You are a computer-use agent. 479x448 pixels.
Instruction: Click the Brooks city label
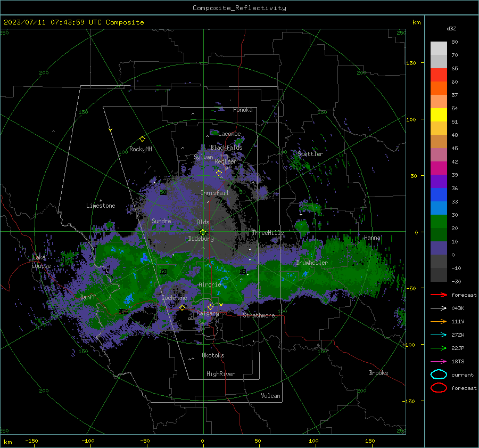[378, 373]
